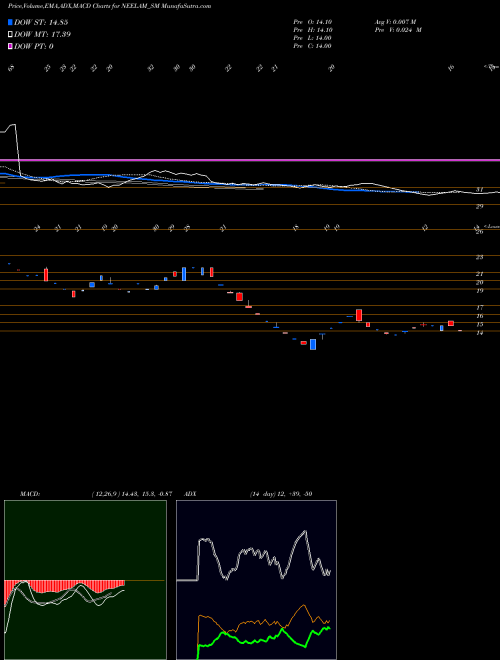Click the blue DOW ST legend swatch
Screen dimensions: 500x660
pyautogui.click(x=10, y=22)
